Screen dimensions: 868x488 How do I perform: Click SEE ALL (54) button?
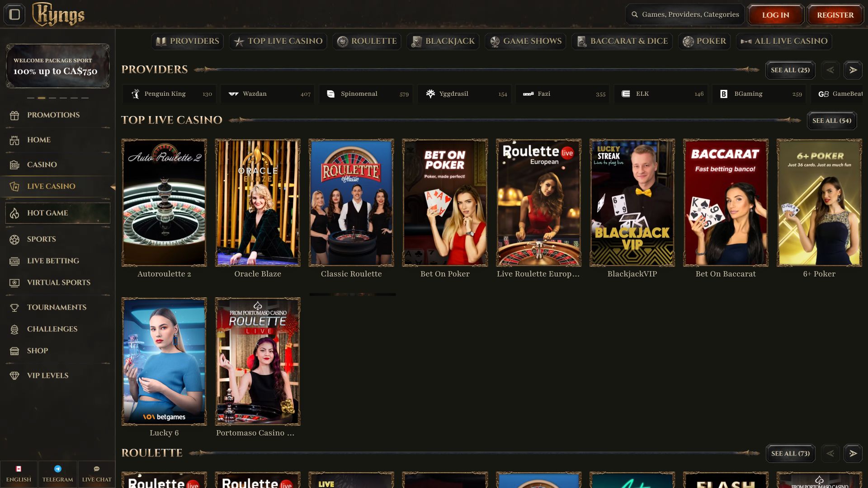point(832,121)
